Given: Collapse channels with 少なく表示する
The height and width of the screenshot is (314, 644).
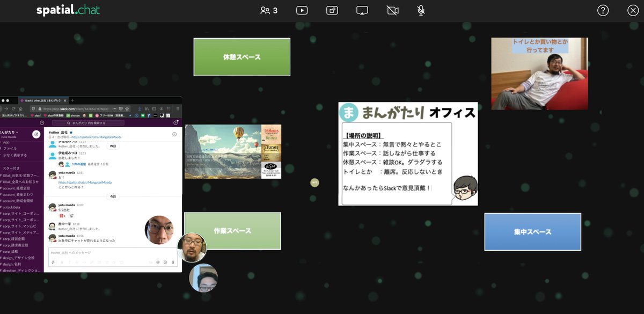Looking at the screenshot, I should coord(14,155).
